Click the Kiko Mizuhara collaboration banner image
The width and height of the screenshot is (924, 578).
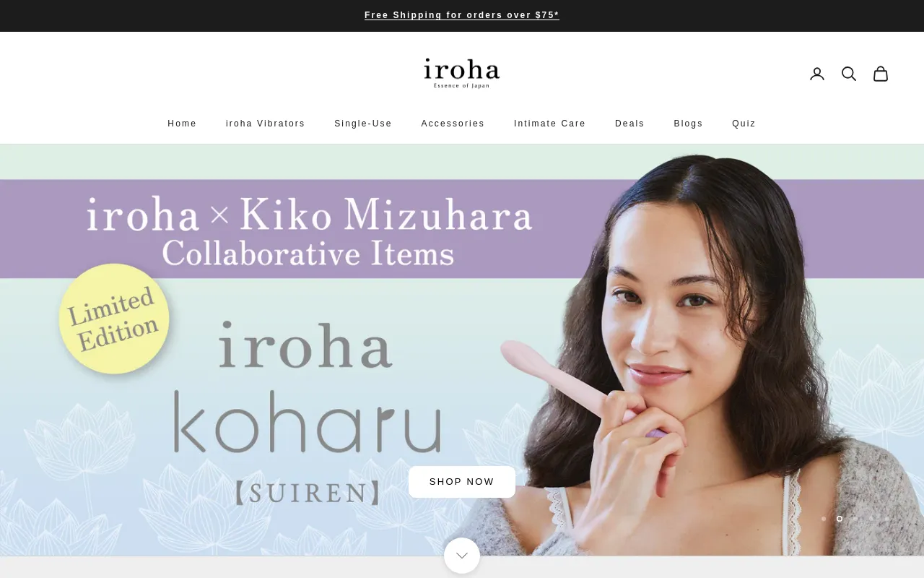(x=462, y=350)
